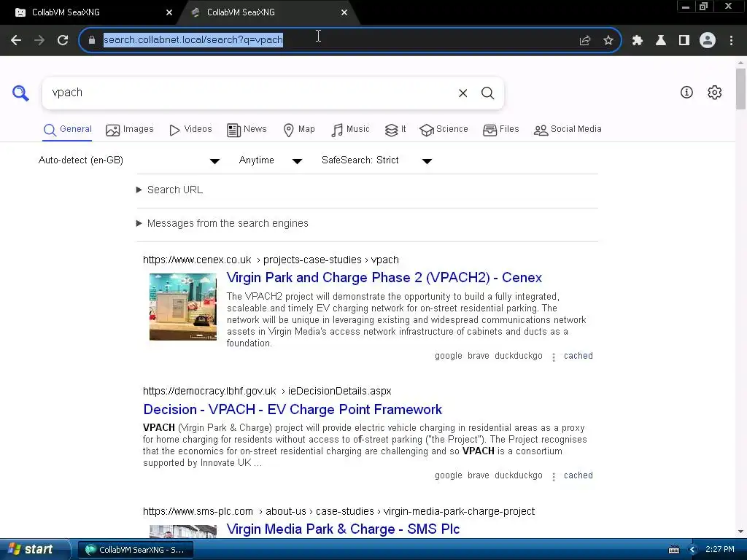Click the sms-plc.com result URL
747x560 pixels.
point(338,511)
